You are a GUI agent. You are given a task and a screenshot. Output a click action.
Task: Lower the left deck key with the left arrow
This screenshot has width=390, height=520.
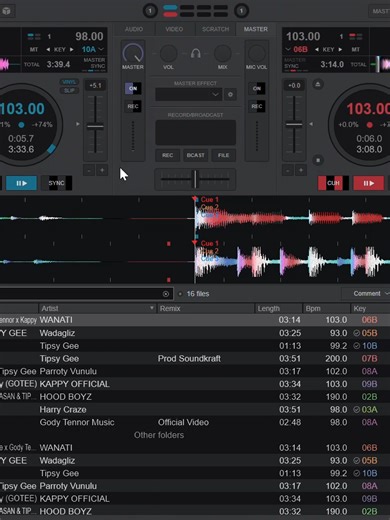click(x=48, y=49)
